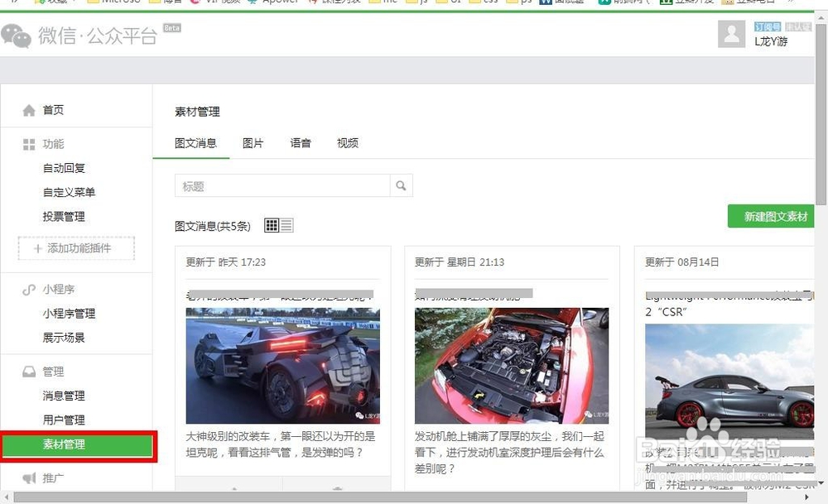Click the 推广 promotion icon in sidebar
828x504 pixels.
click(29, 478)
